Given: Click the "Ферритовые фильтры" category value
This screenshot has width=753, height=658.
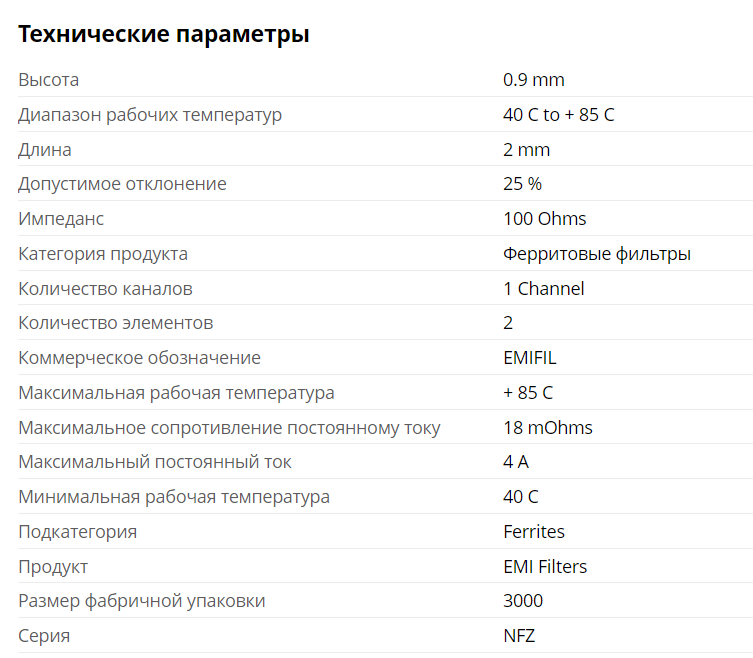Looking at the screenshot, I should point(596,254).
